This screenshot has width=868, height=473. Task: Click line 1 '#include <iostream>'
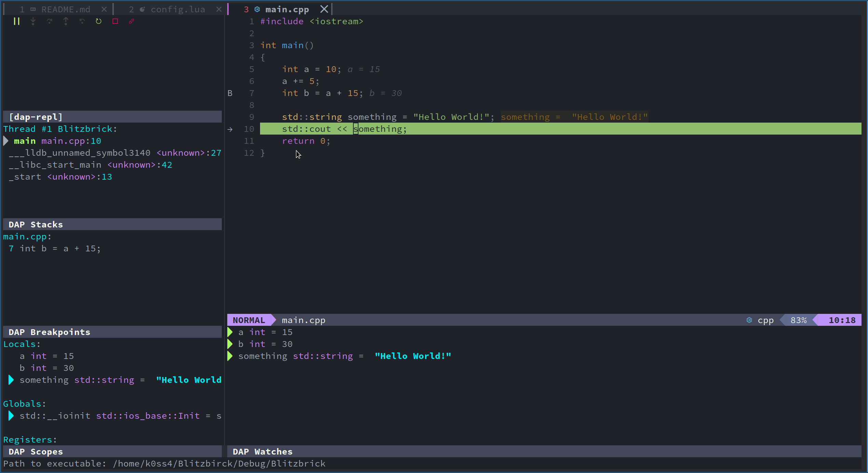[312, 21]
